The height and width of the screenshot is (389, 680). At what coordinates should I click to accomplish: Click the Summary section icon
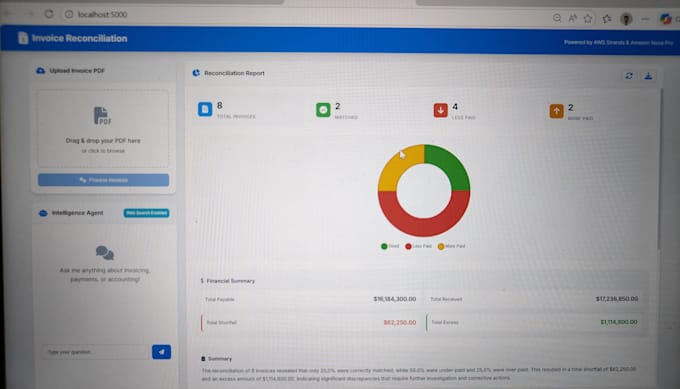pos(203,359)
